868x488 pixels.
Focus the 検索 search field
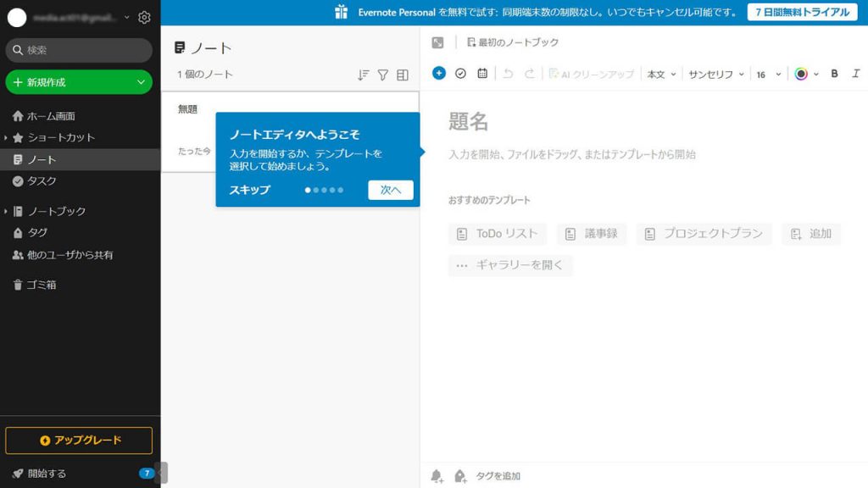(79, 50)
